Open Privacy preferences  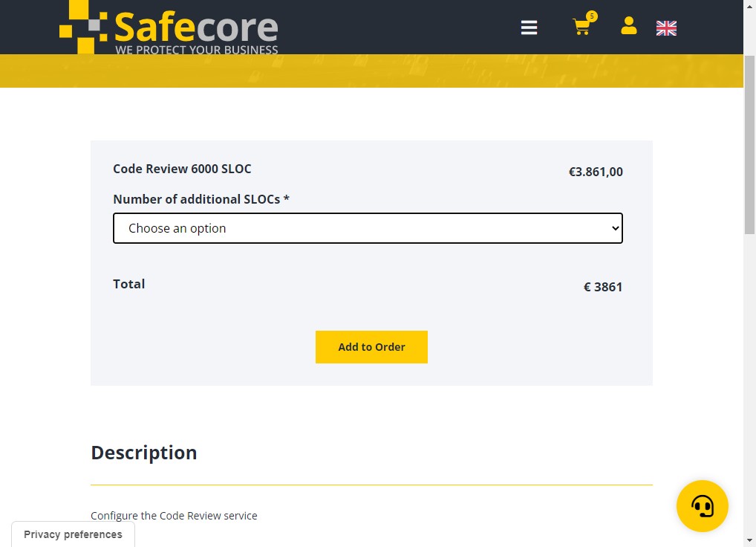pyautogui.click(x=73, y=534)
